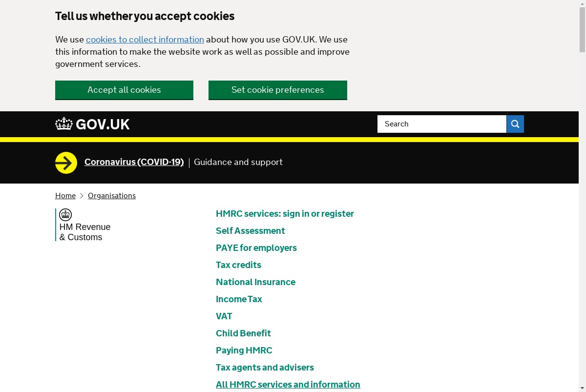
Task: Click into the Search input field
Action: pyautogui.click(x=442, y=124)
